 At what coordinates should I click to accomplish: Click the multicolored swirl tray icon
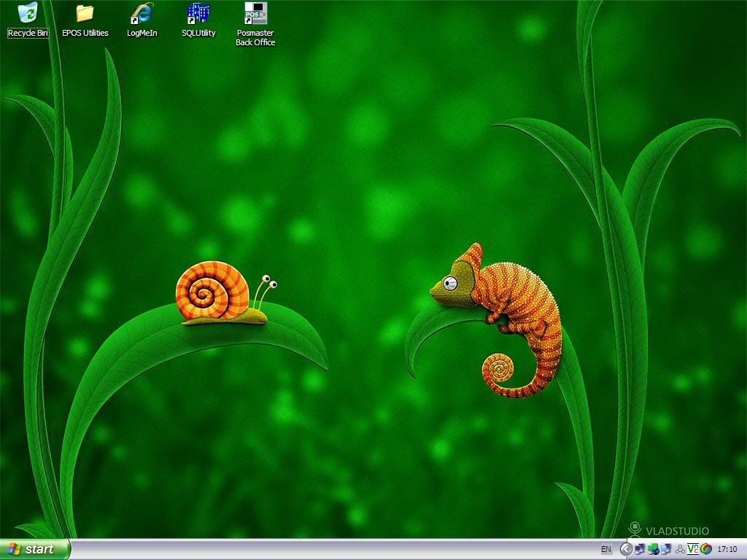706,550
